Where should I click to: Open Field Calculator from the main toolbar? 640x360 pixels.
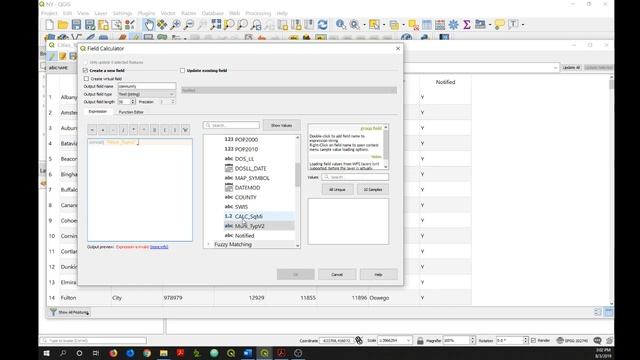440,24
